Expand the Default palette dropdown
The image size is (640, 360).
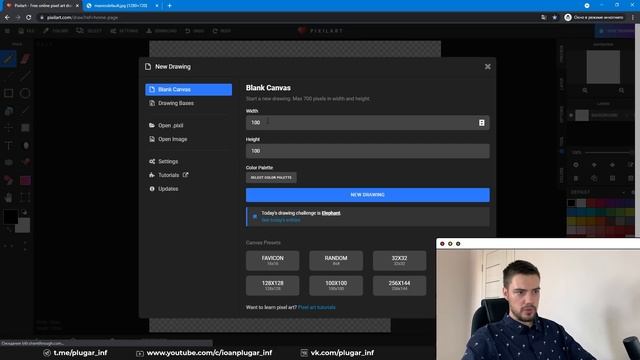click(623, 192)
